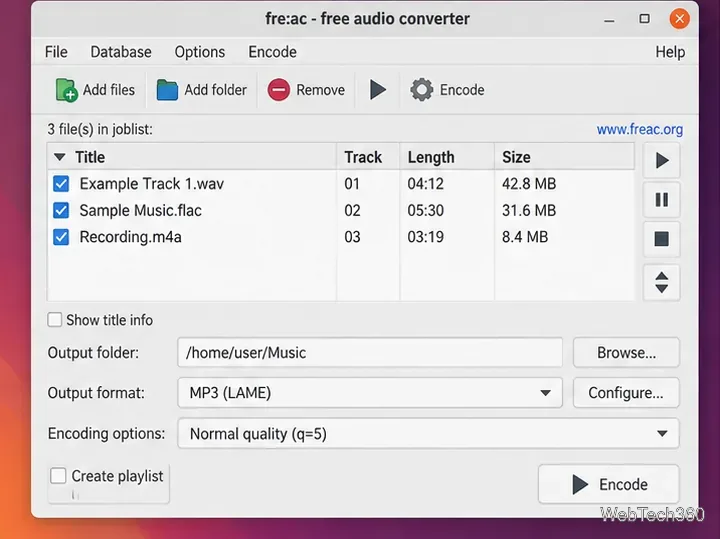Screen dimensions: 720x539
Task: Click the Length column header
Action: [447, 157]
